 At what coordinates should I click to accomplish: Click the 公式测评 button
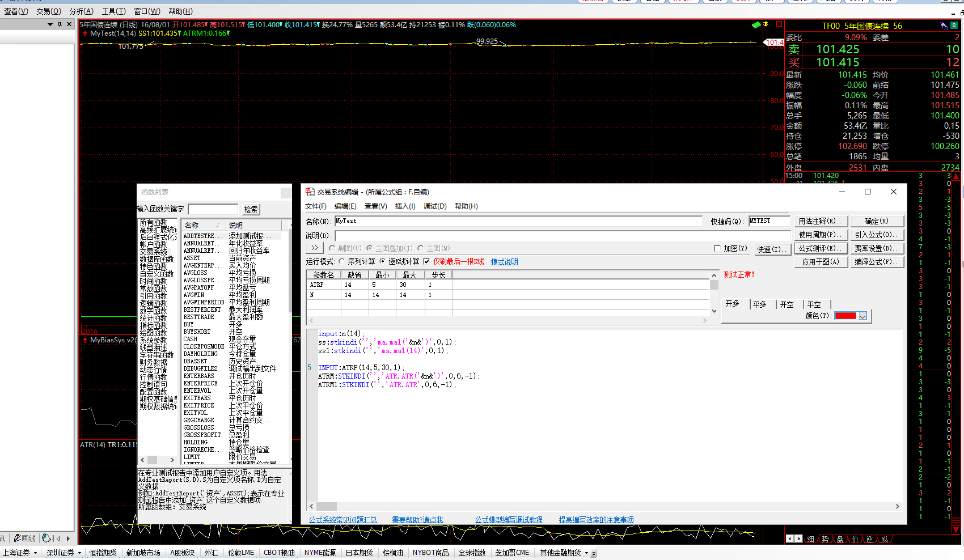(x=820, y=248)
